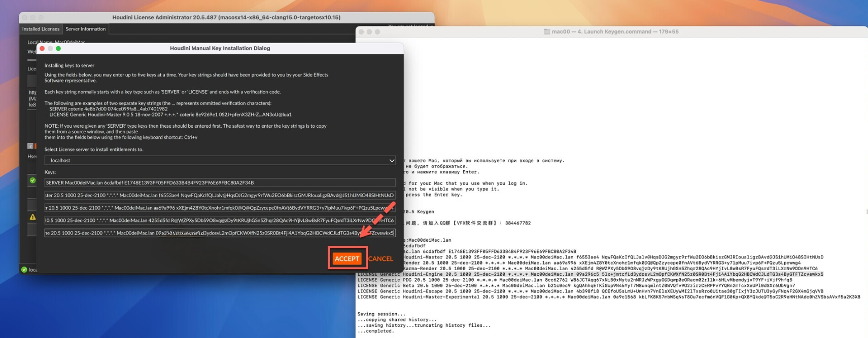Click CANCEL in the key dialog
Viewport: 868px width, 338px height.
380,258
